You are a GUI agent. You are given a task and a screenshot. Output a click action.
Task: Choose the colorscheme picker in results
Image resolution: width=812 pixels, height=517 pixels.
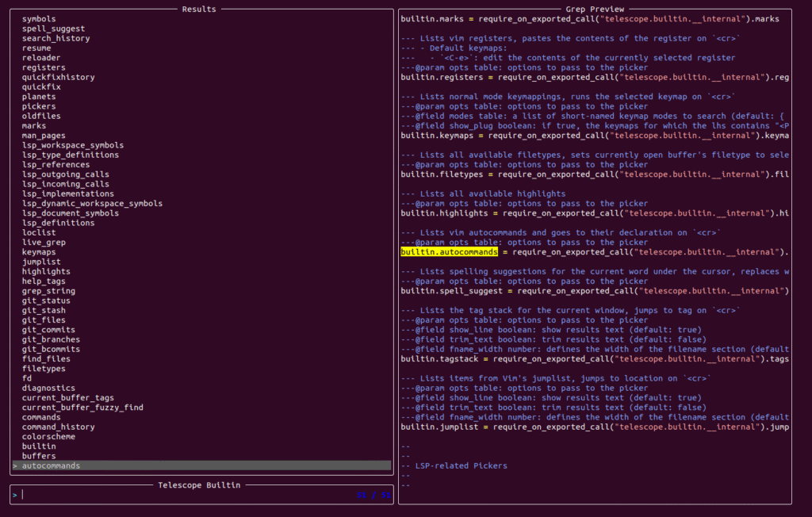pos(48,436)
